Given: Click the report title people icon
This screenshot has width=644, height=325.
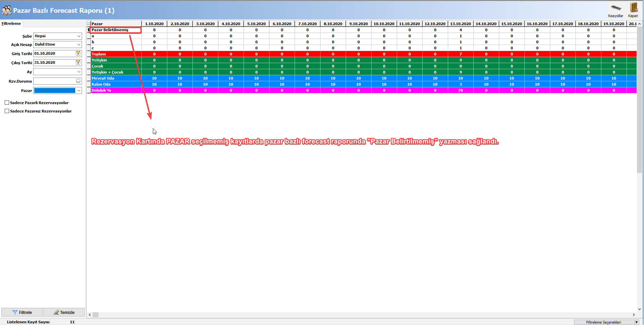Looking at the screenshot, I should (x=6, y=10).
